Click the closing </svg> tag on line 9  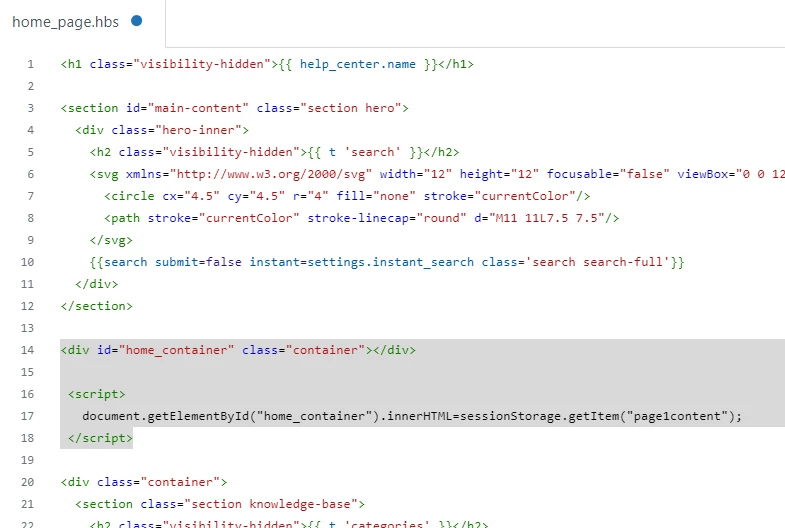pos(111,240)
